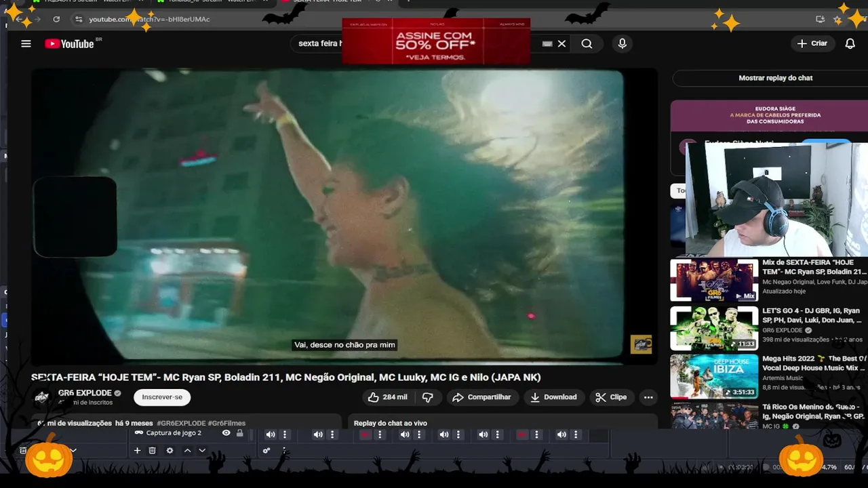Click Replay do chat ao vivo heading
The height and width of the screenshot is (488, 868).
click(391, 423)
